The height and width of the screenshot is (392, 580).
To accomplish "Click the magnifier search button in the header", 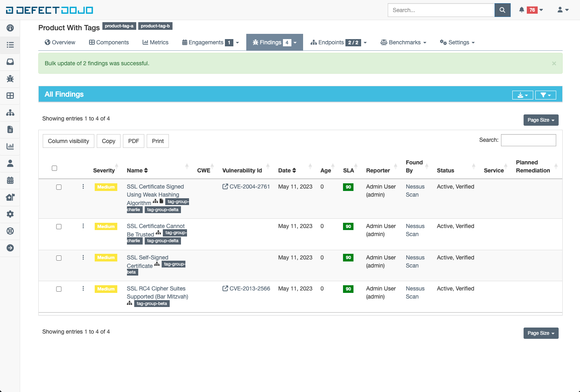I will tap(502, 10).
